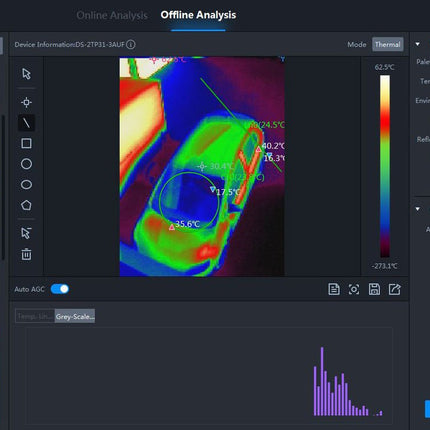Image resolution: width=430 pixels, height=430 pixels.
Task: Click the 35.6°C max marker in circle
Action: point(172,227)
